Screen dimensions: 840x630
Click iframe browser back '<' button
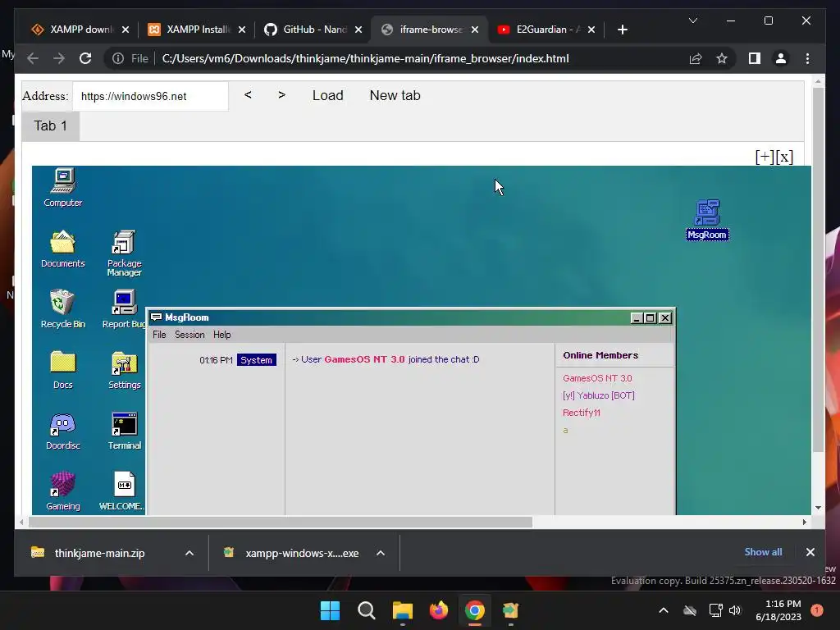point(248,95)
